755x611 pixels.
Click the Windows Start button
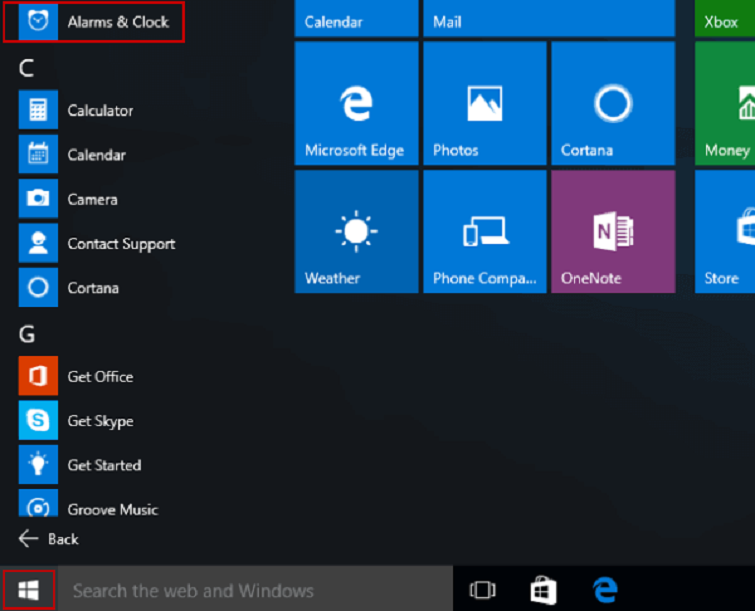(28, 590)
